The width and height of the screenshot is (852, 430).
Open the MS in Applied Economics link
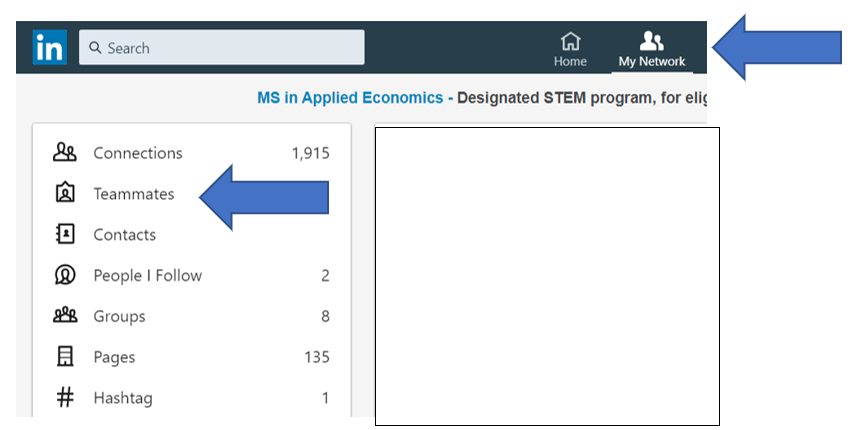click(x=350, y=98)
